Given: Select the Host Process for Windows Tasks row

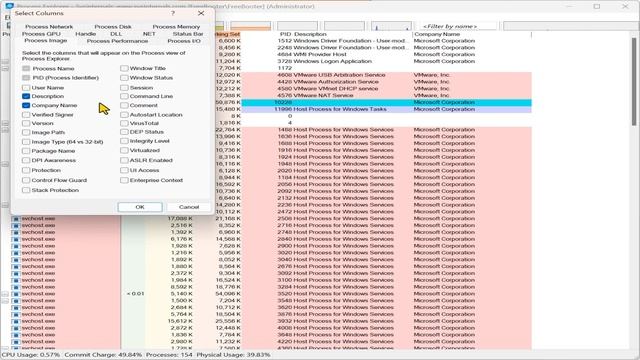Looking at the screenshot, I should (x=387, y=109).
